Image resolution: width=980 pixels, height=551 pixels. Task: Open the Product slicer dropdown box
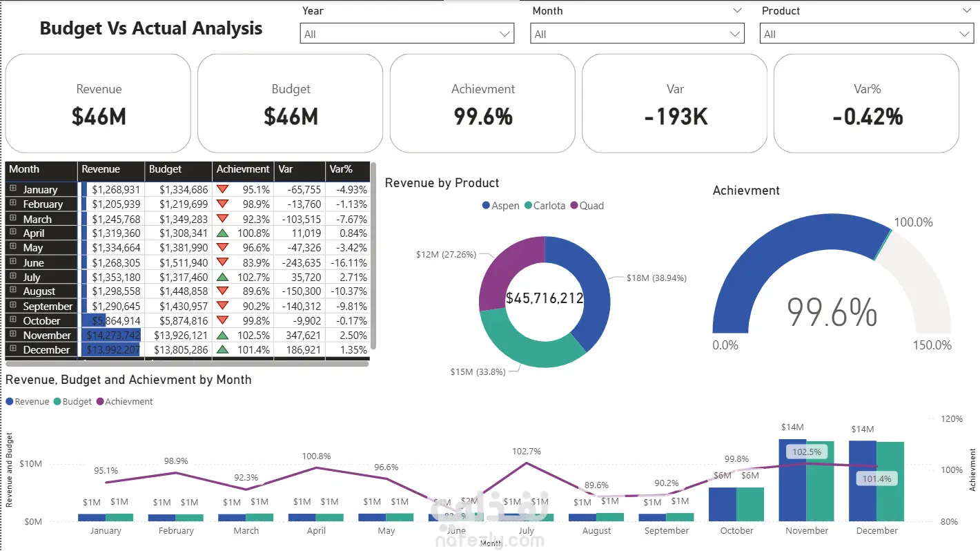tap(867, 34)
